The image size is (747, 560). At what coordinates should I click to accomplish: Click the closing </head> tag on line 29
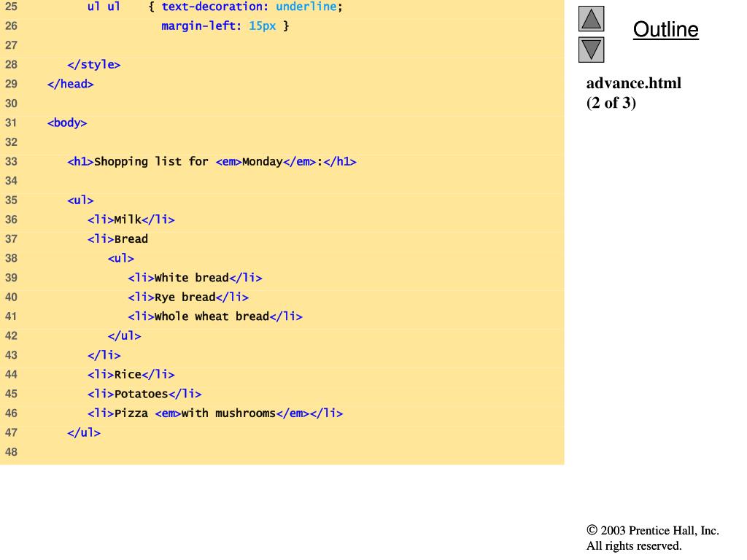point(71,85)
